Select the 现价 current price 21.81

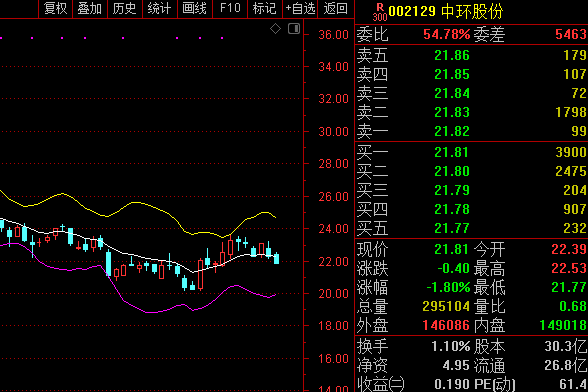click(x=452, y=249)
